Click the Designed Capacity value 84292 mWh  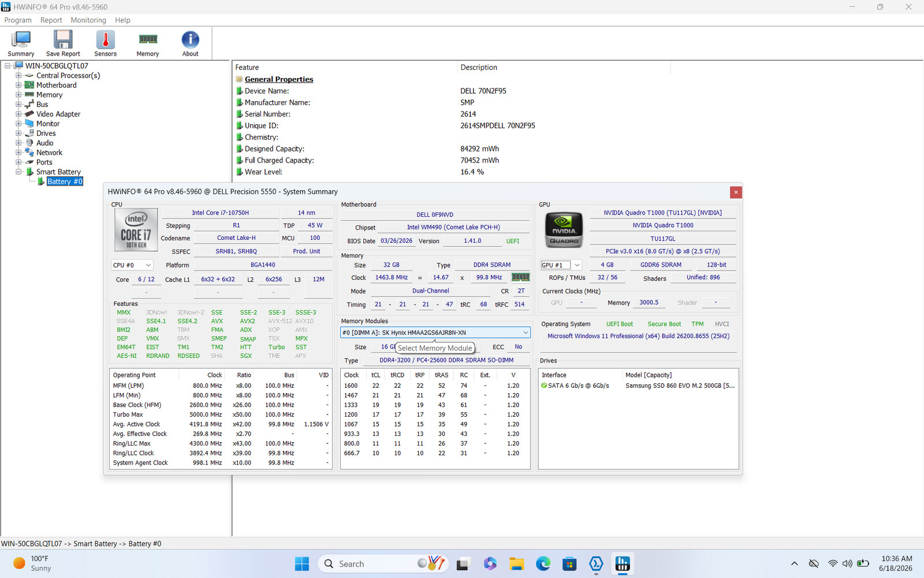pyautogui.click(x=480, y=149)
